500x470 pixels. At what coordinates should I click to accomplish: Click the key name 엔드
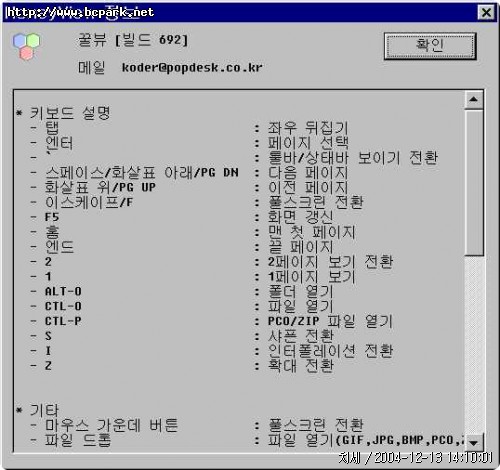[x=59, y=247]
